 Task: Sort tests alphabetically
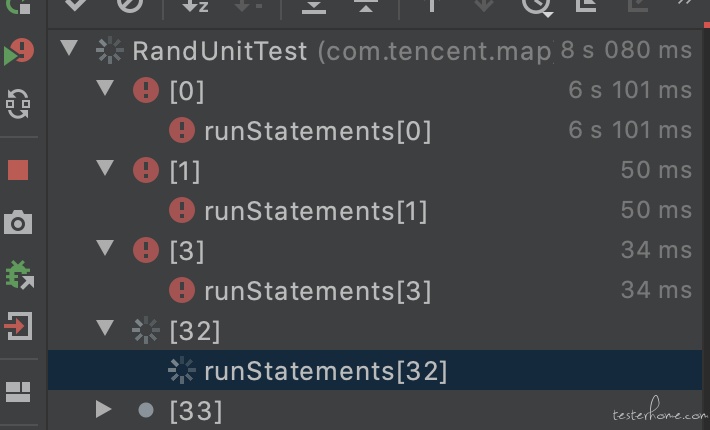pos(195,5)
